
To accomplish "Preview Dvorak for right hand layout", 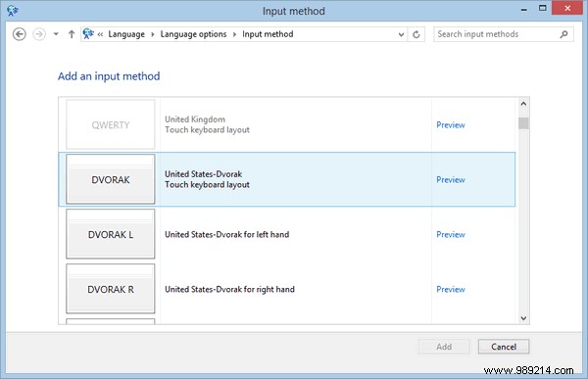I will [x=451, y=289].
